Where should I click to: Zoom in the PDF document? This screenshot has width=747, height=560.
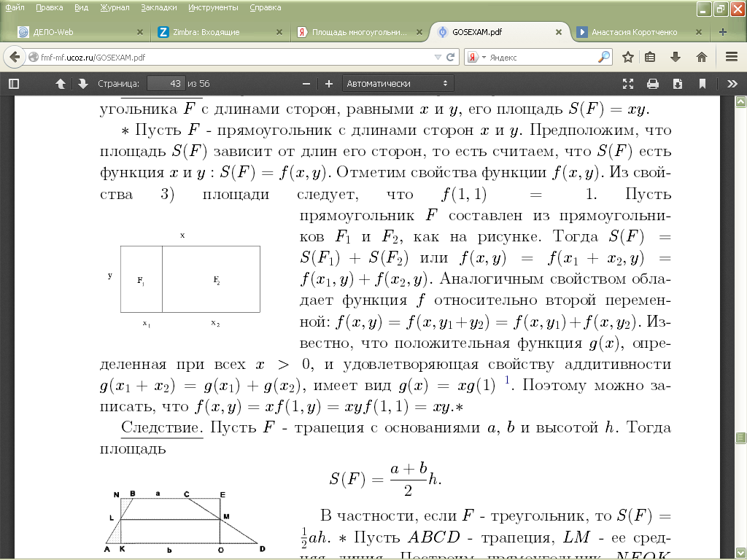point(329,84)
